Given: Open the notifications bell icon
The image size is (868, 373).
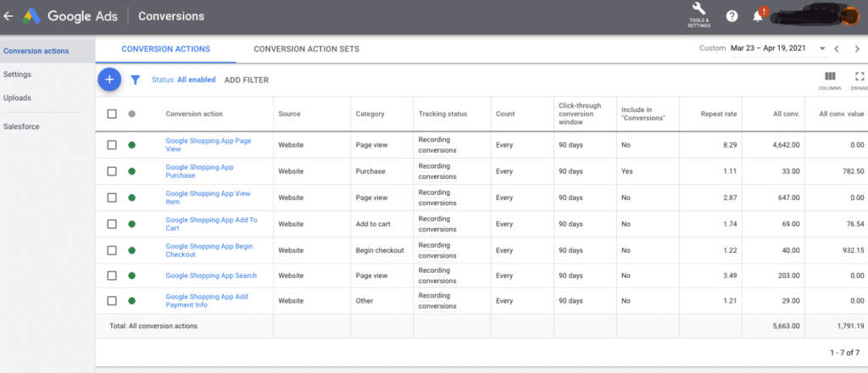Looking at the screenshot, I should pos(758,17).
